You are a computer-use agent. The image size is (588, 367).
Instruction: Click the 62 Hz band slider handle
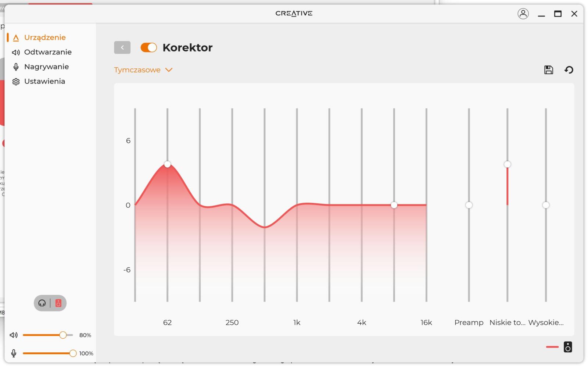click(x=168, y=164)
